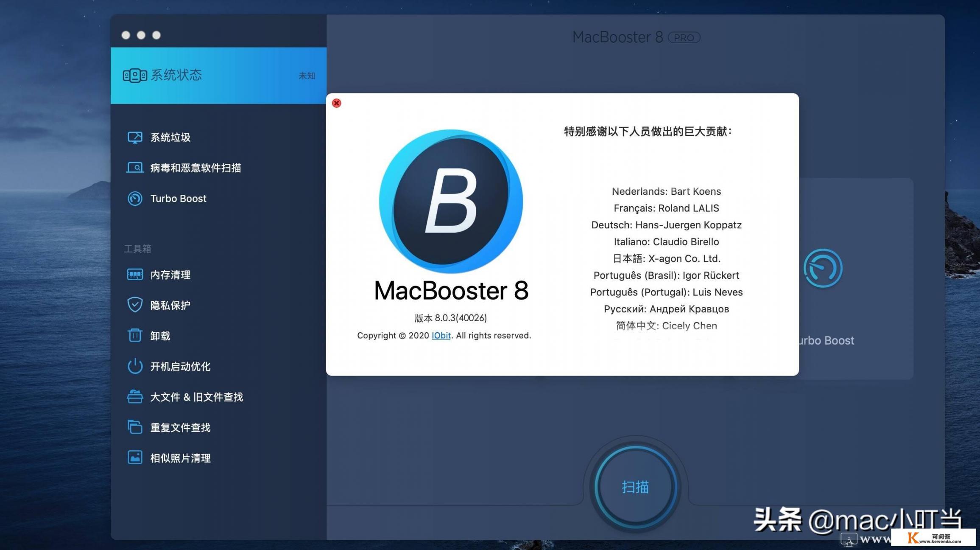This screenshot has height=550, width=980.
Task: Click credit line Français: Roland LALIS
Action: click(x=666, y=208)
